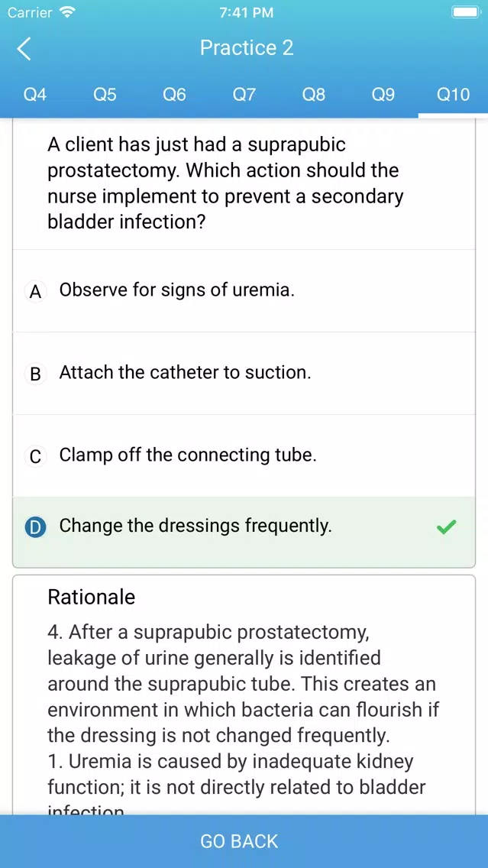Choose answer 'Observe for signs of uremia'
Viewport: 488px width, 868px height.
(x=244, y=290)
